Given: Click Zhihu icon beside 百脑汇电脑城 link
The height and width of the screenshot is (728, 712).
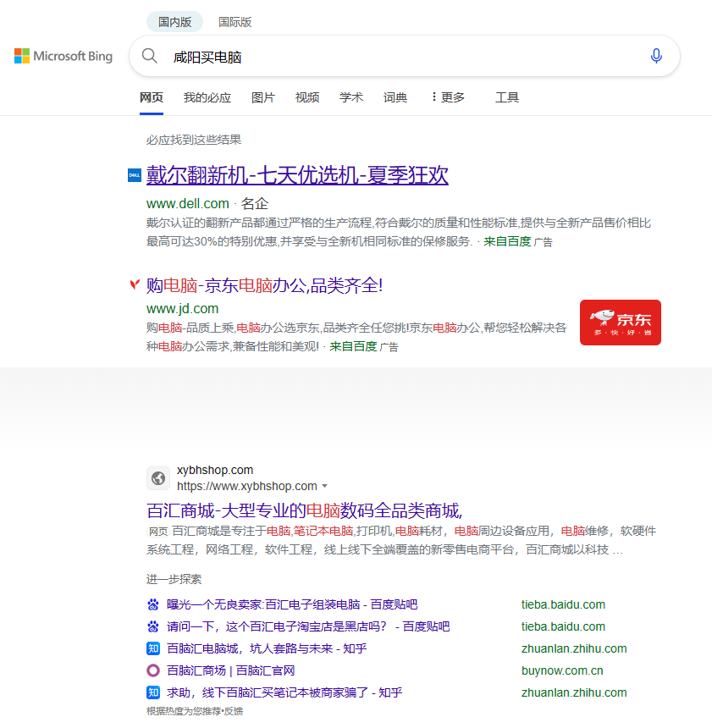Looking at the screenshot, I should [152, 648].
